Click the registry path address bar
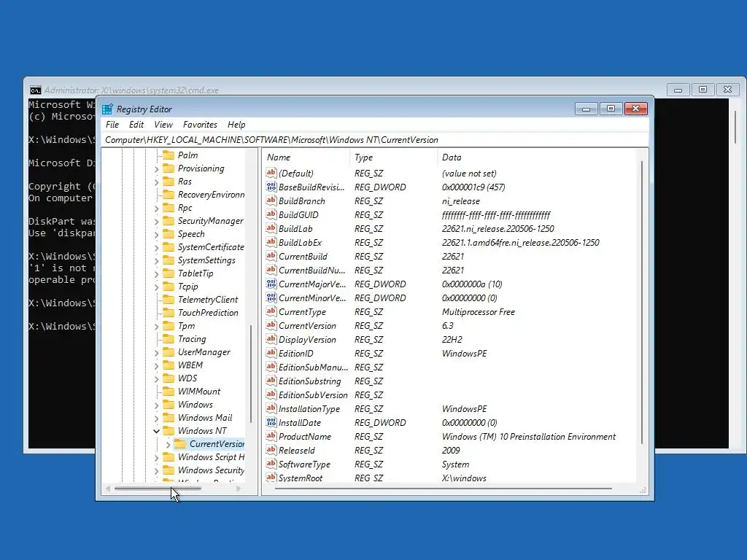The width and height of the screenshot is (747, 560). (x=375, y=139)
